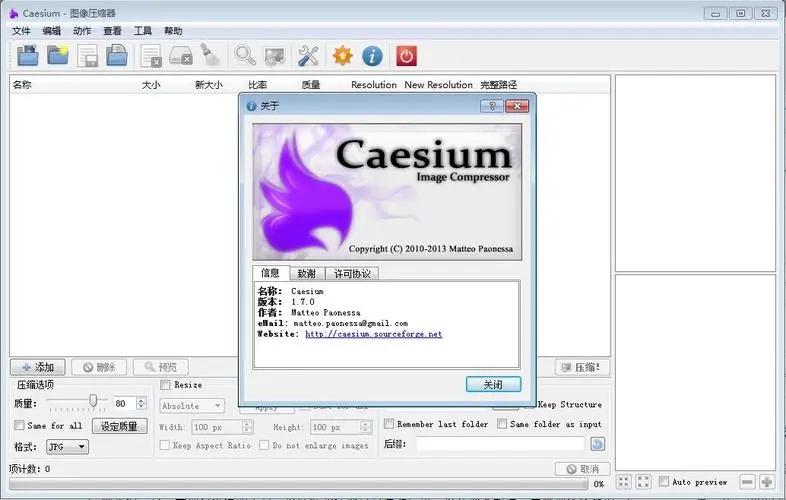Screen dimensions: 786x500
Task: Open the 工具 menu
Action: 143,31
